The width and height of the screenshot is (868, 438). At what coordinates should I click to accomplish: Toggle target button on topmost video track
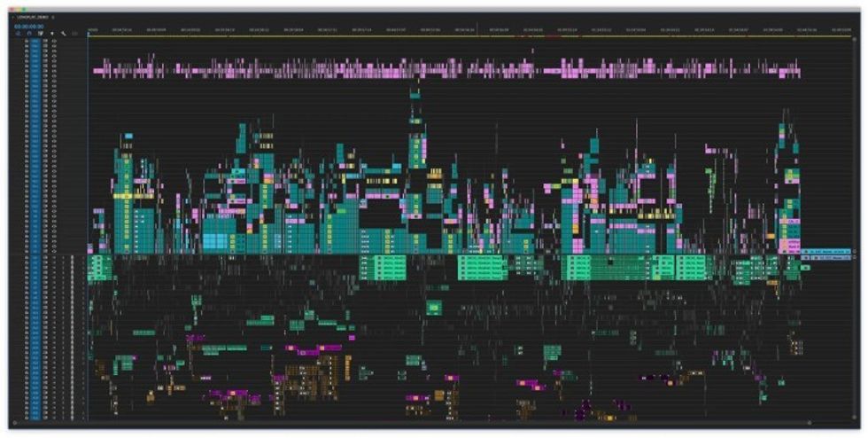[x=35, y=41]
